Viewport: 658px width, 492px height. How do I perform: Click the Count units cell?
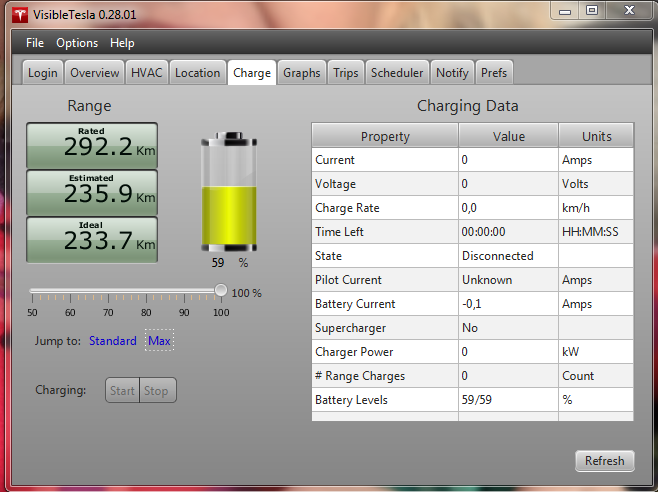tap(596, 375)
